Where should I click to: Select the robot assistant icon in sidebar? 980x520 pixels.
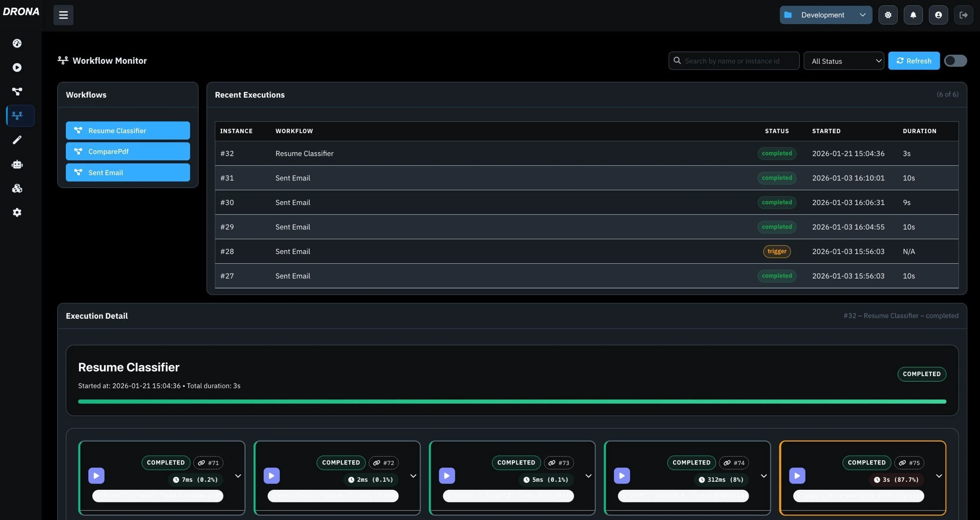[x=17, y=164]
